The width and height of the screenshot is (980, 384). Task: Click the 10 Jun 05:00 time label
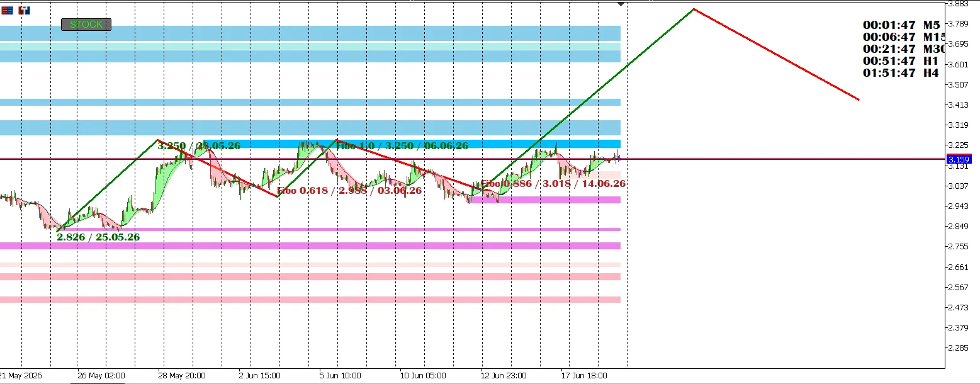coord(424,376)
